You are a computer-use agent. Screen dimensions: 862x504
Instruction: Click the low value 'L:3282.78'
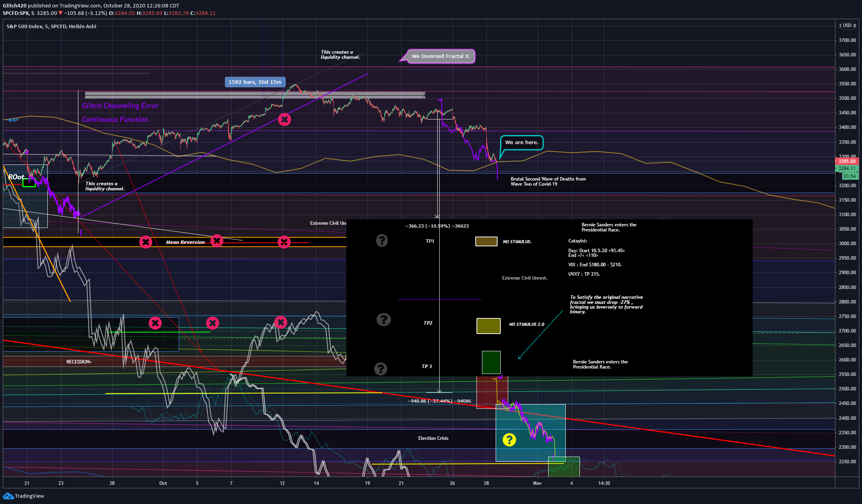point(176,13)
